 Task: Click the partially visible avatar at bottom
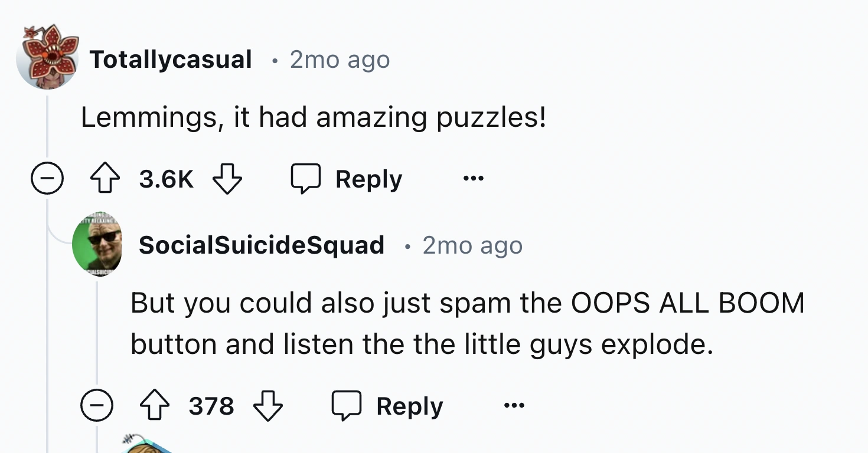tap(145, 445)
